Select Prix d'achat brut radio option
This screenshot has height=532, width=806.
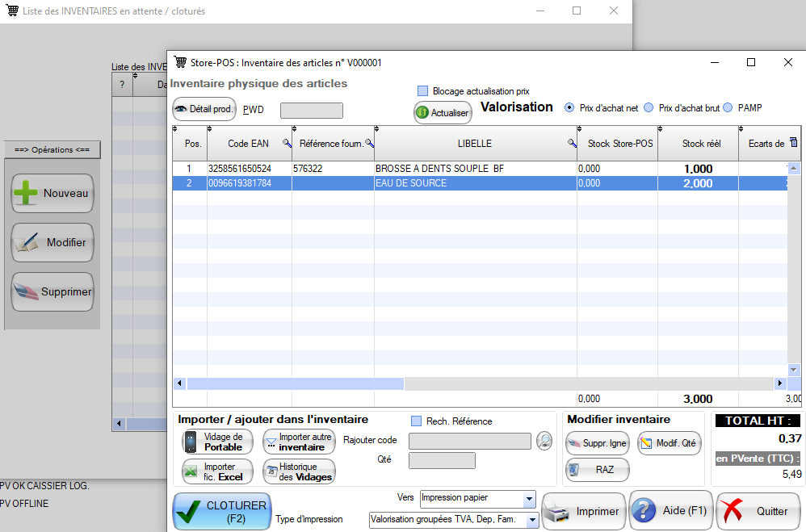pyautogui.click(x=649, y=107)
